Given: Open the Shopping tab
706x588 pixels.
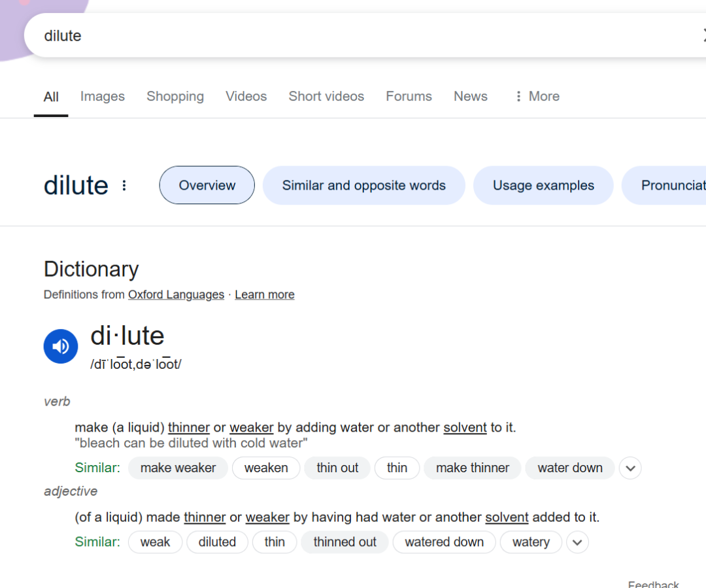Looking at the screenshot, I should tap(175, 96).
